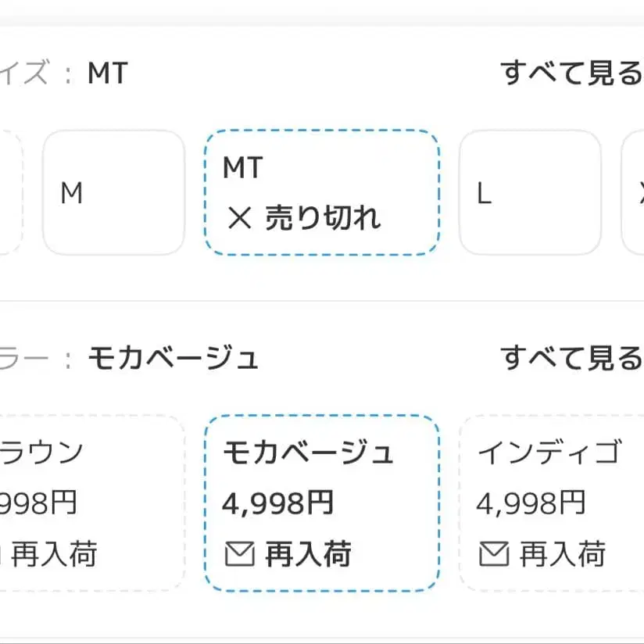Select size L option
Screen dimensions: 644x644
tap(531, 191)
